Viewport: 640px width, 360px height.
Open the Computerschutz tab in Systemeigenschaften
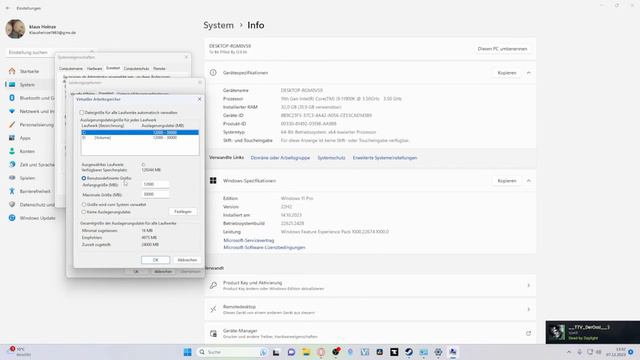(x=136, y=69)
